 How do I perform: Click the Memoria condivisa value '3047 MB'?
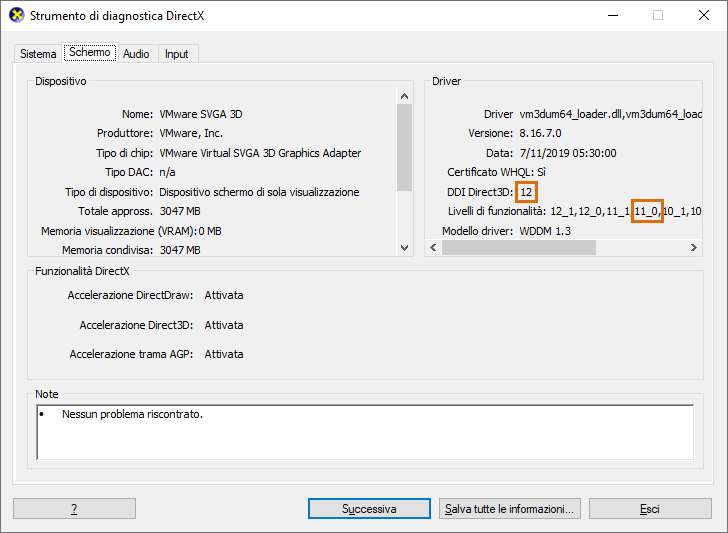(x=180, y=250)
